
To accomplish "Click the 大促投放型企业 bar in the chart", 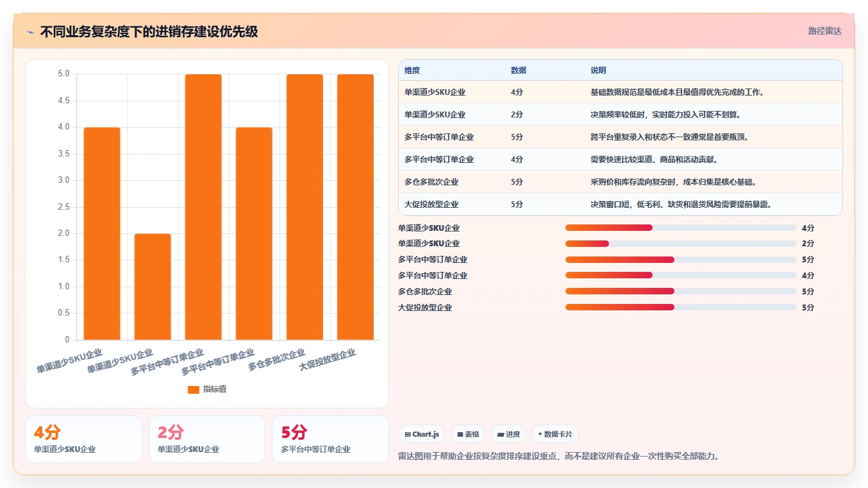I will (x=355, y=207).
